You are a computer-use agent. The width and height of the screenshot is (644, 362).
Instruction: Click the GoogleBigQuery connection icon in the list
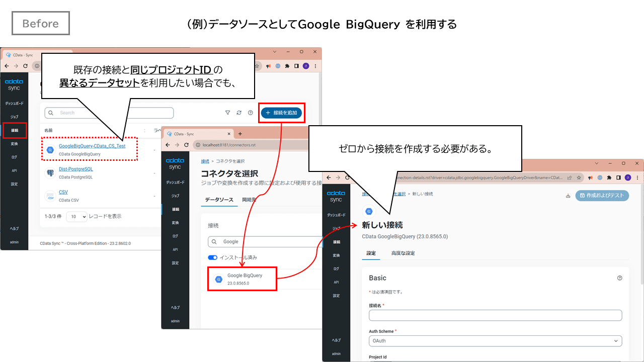[x=50, y=150]
